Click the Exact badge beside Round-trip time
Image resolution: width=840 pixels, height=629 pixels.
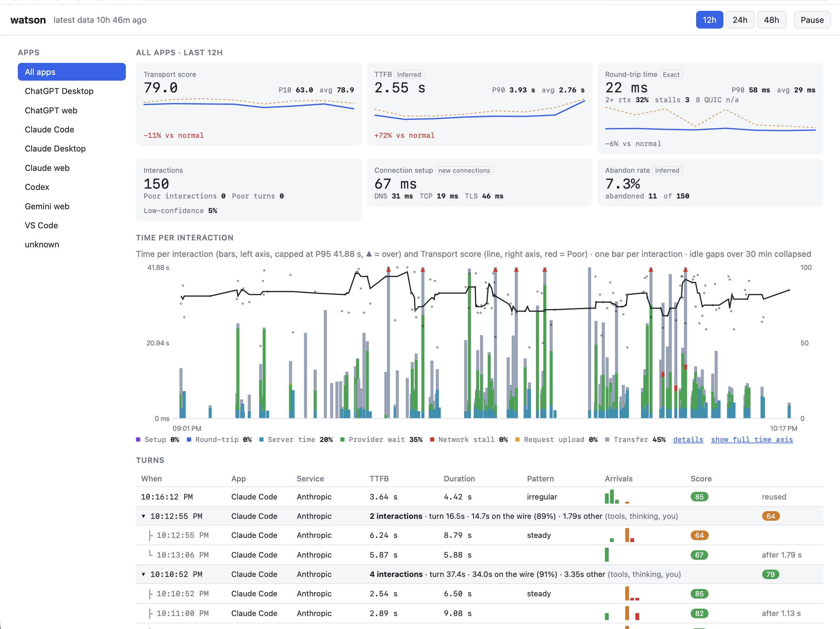(x=671, y=74)
